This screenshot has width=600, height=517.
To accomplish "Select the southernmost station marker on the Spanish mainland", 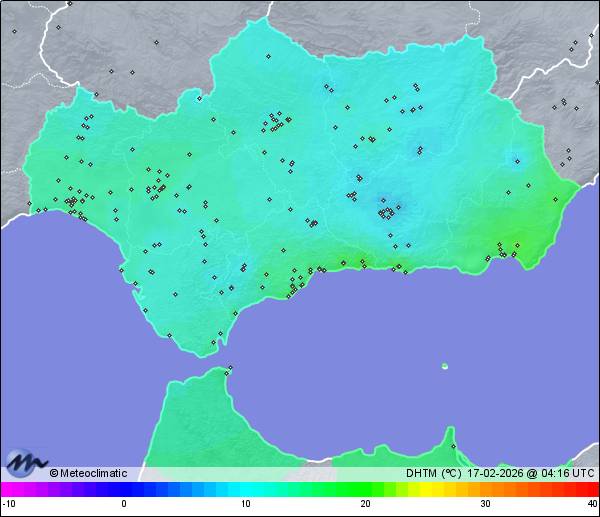I will (x=213, y=343).
